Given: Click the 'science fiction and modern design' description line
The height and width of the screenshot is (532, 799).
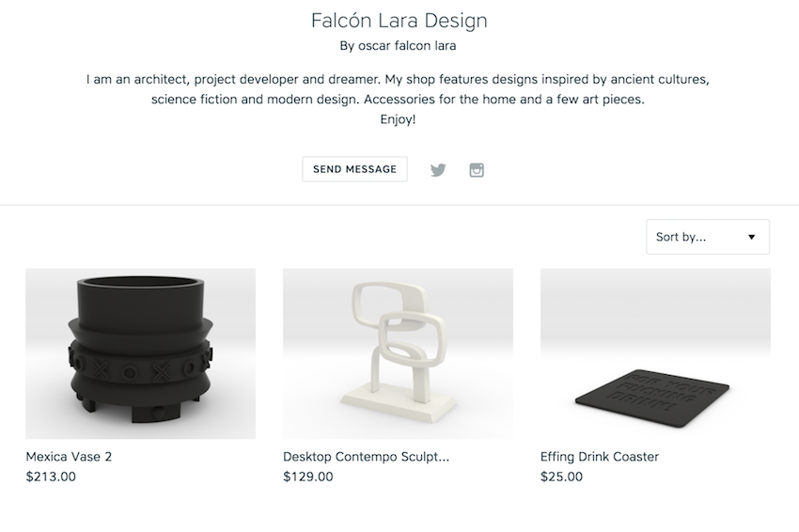Looking at the screenshot, I should click(x=399, y=100).
